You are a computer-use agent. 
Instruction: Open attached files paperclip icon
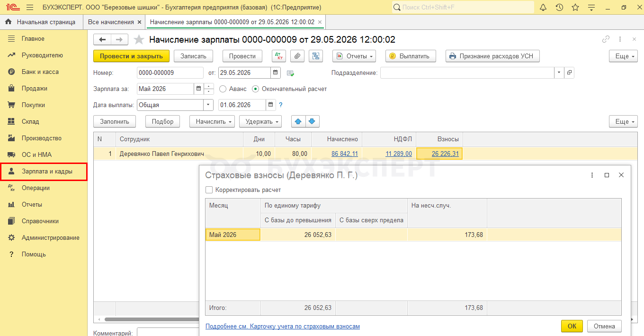coord(297,56)
